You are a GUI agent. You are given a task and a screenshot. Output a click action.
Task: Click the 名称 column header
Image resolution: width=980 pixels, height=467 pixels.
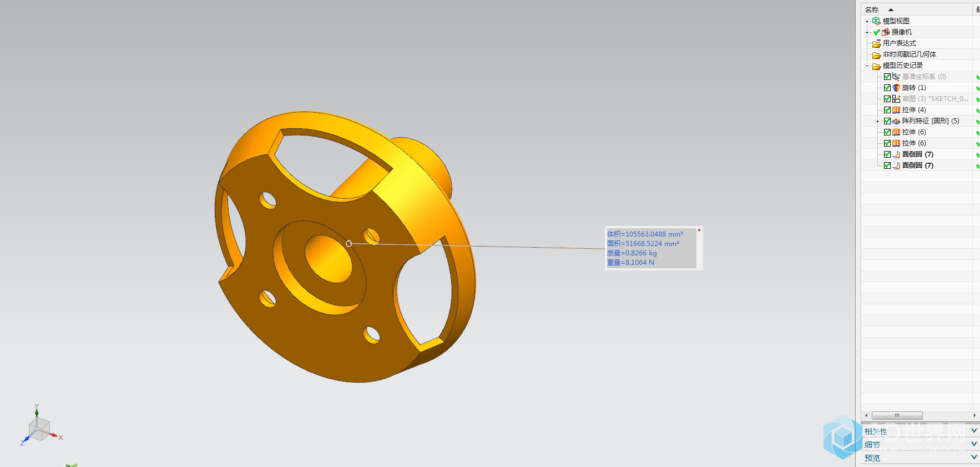pos(917,10)
